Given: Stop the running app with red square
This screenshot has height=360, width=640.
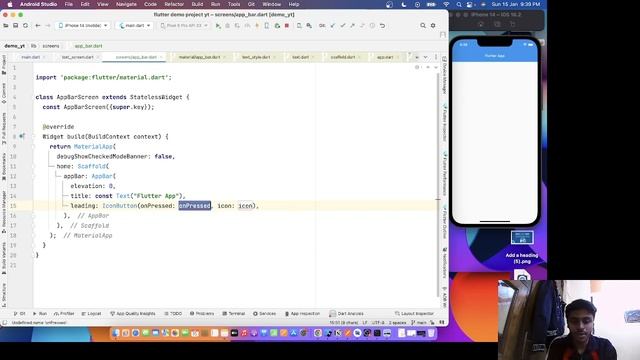Looking at the screenshot, I should point(287,25).
